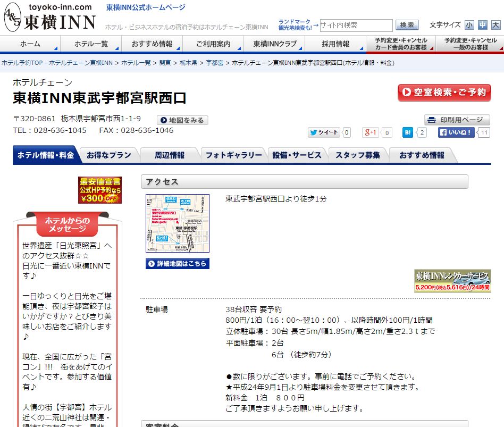
Task: Click the Facebook いいね！ button
Action: tap(456, 132)
